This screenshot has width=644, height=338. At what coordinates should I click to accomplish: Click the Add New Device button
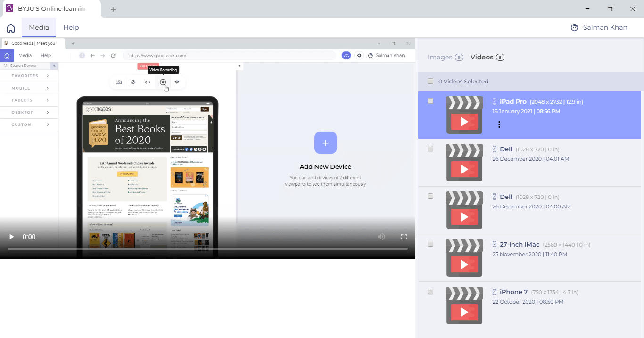pos(325,142)
